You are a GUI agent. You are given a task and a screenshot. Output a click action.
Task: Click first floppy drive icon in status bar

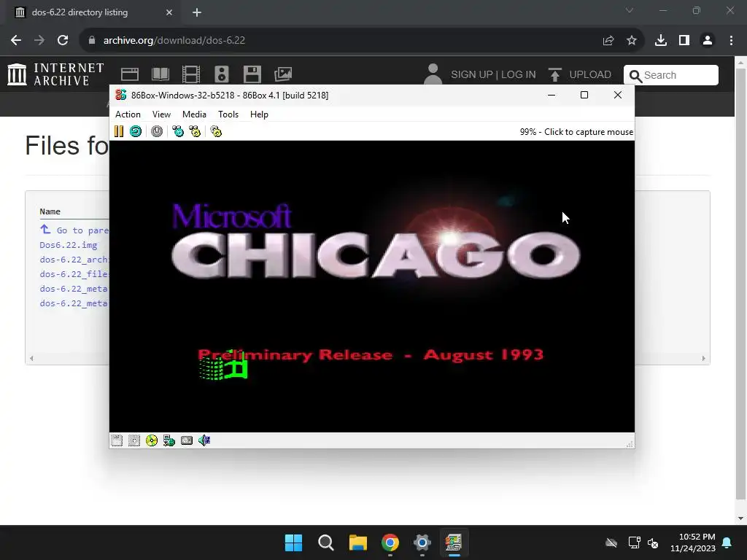[x=117, y=440]
